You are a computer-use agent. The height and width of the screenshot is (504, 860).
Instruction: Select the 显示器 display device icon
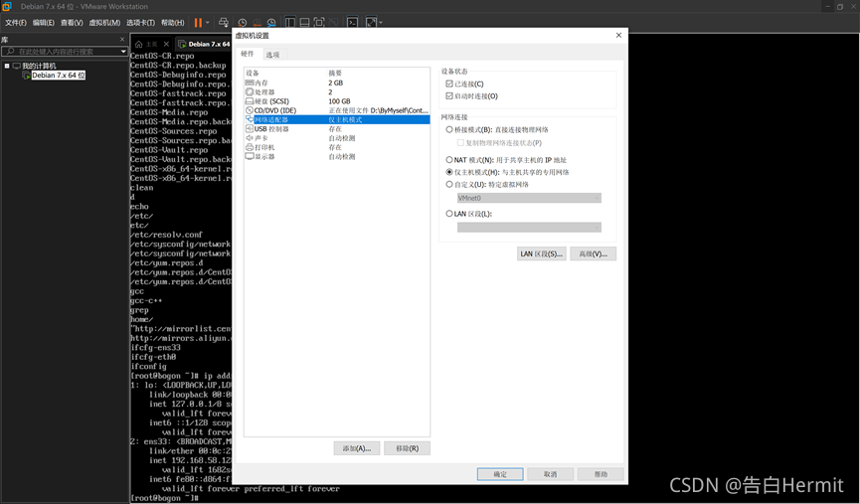[x=250, y=156]
